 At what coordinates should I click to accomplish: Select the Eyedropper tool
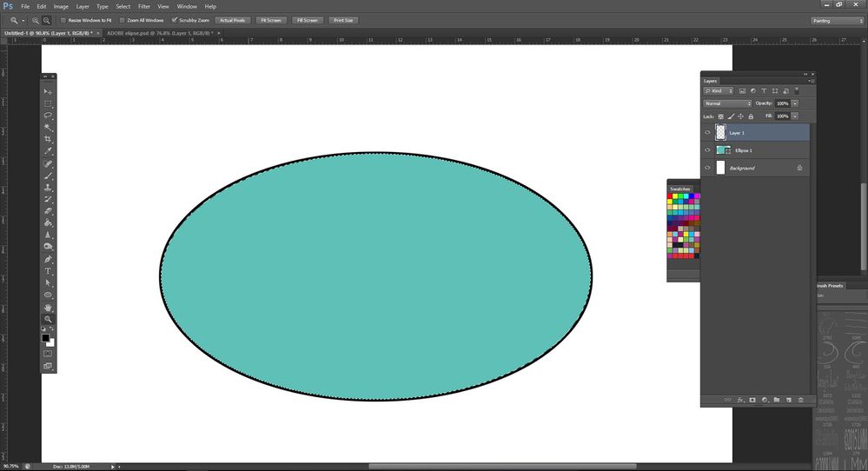pos(48,151)
